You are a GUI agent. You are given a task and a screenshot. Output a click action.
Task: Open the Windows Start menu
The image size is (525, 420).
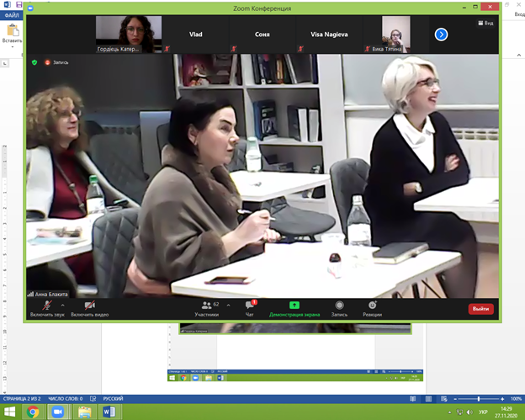pyautogui.click(x=9, y=412)
